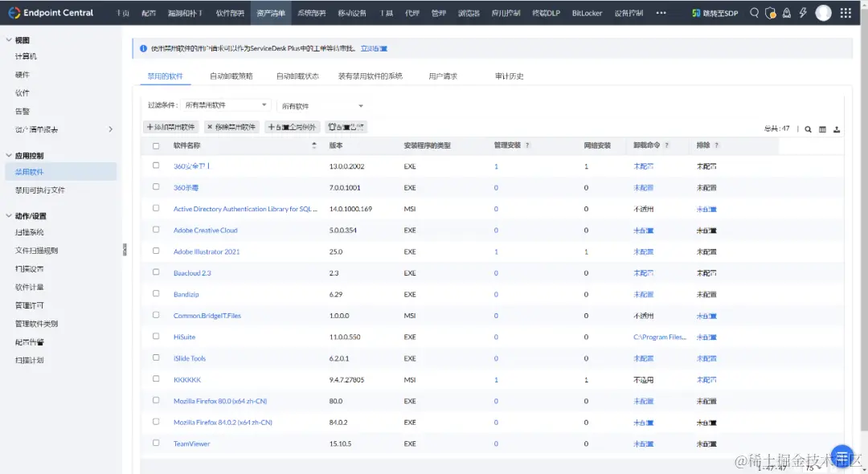Open the column chooser table icon
This screenshot has height=474, width=868.
click(x=823, y=129)
